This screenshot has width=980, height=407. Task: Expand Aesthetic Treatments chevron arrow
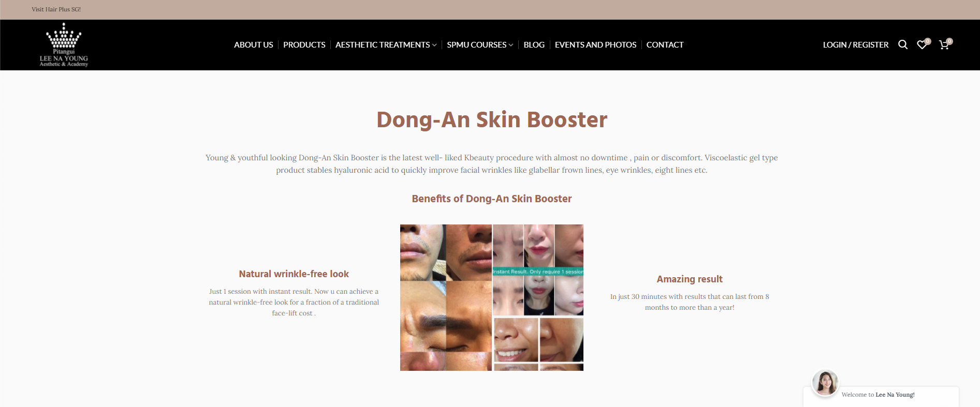[434, 45]
